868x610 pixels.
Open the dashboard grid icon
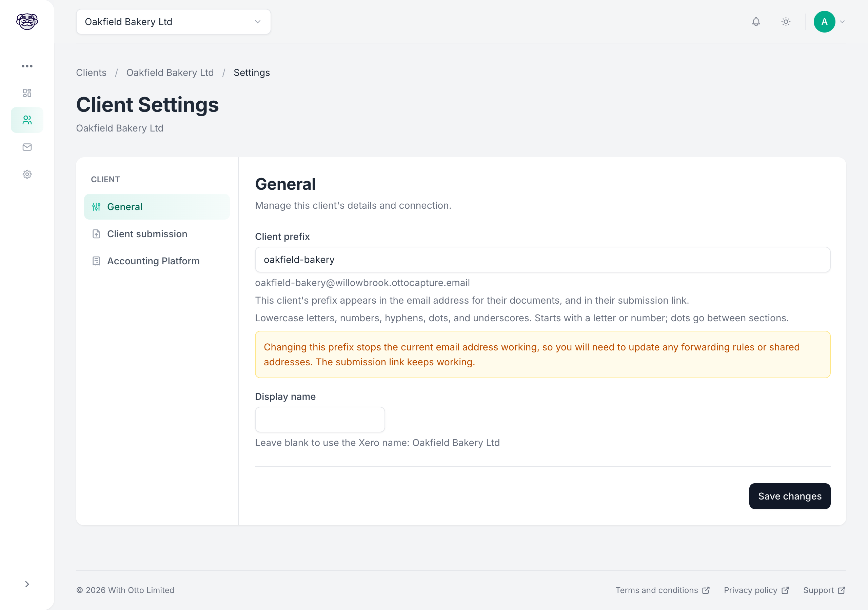click(x=27, y=93)
